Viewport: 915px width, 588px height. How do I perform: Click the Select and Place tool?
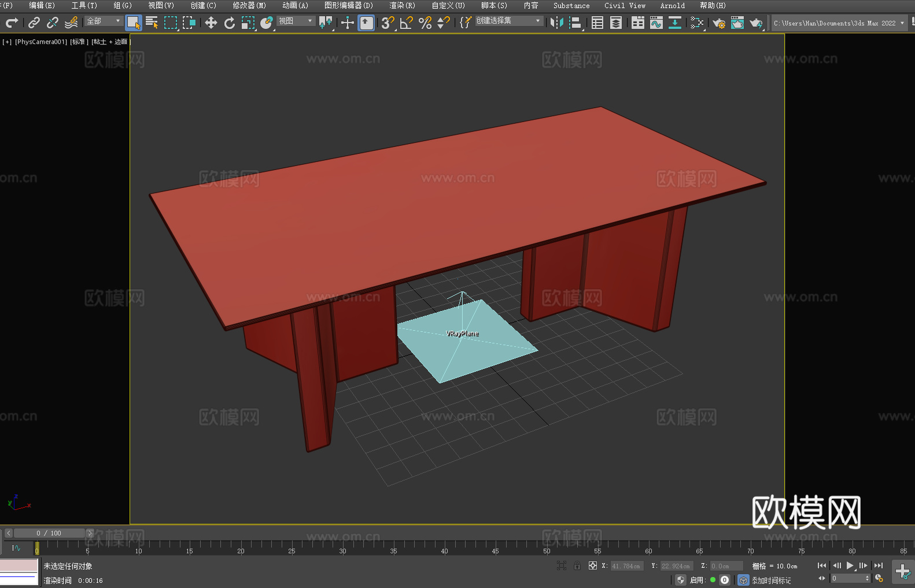pyautogui.click(x=267, y=23)
